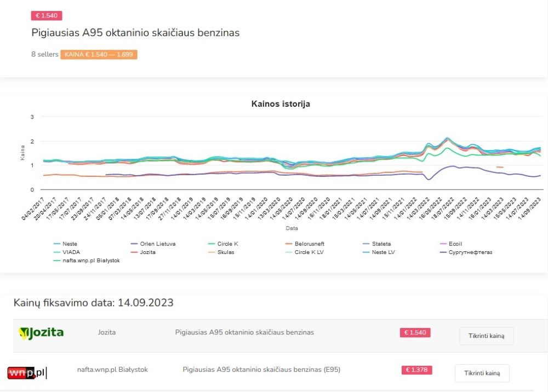
Task: Click the Data x-axis title
Action: 292,228
